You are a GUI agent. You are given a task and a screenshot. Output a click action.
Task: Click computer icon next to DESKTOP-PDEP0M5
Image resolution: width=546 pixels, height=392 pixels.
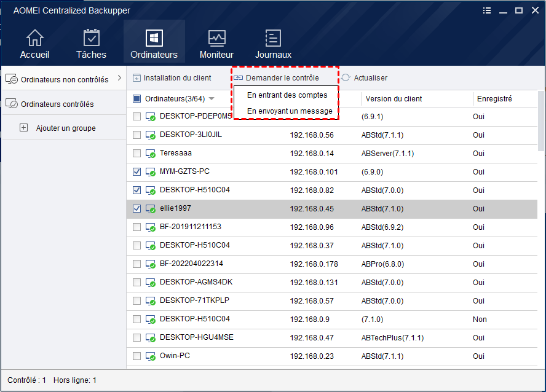[151, 117]
